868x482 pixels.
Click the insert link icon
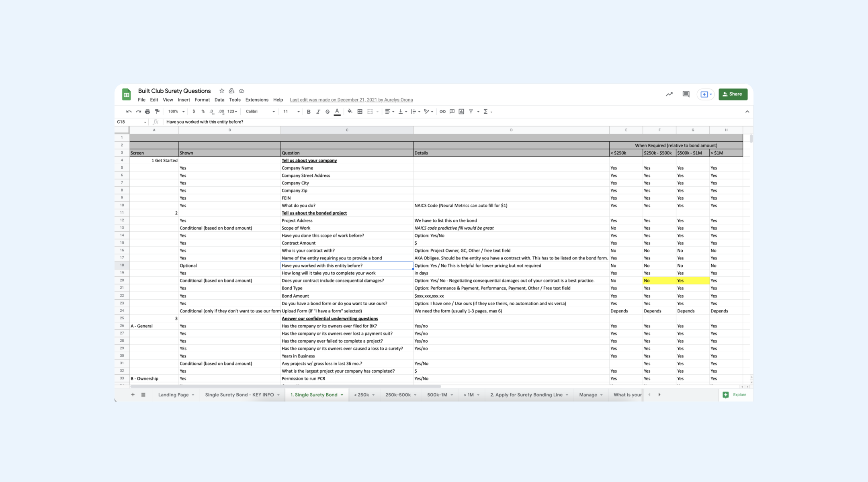pyautogui.click(x=442, y=112)
